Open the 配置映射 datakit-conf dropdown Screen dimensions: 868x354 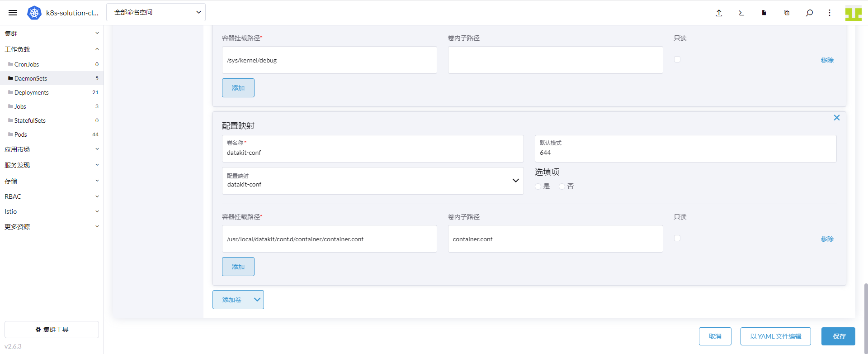coord(373,181)
